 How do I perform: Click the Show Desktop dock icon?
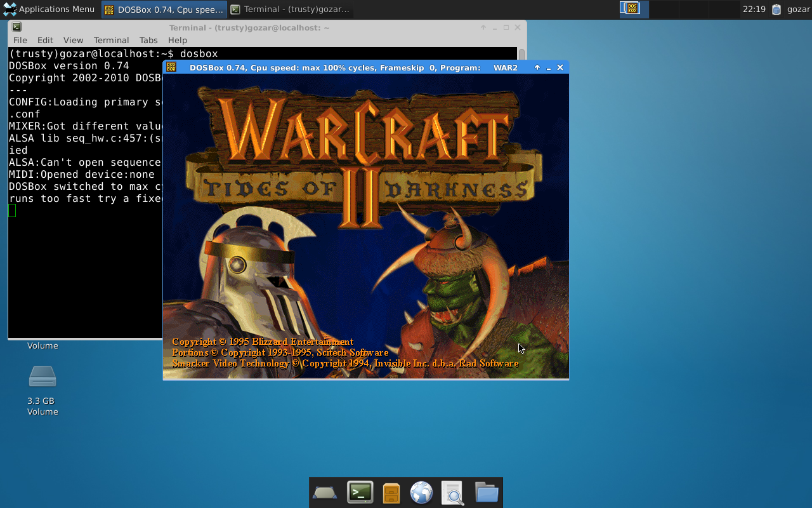(325, 493)
